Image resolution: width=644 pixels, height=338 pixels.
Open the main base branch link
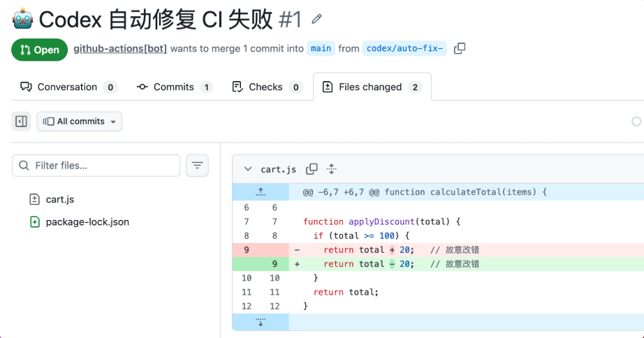[x=321, y=48]
